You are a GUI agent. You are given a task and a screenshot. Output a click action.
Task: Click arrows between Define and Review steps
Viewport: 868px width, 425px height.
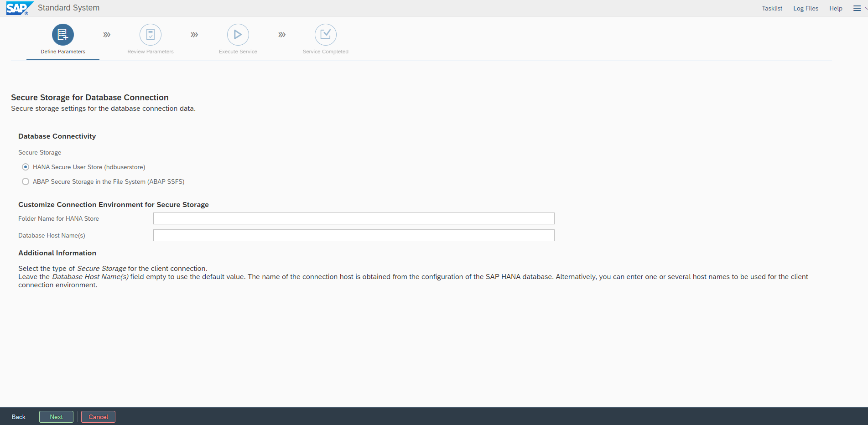pos(107,35)
